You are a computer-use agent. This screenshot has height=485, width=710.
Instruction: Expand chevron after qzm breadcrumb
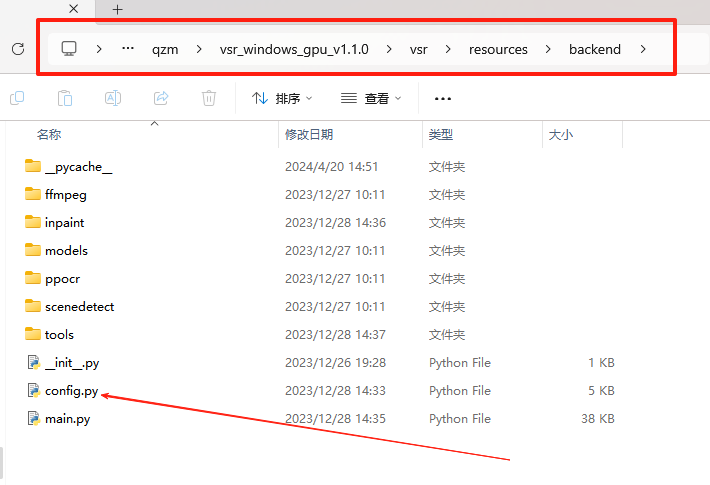point(199,49)
